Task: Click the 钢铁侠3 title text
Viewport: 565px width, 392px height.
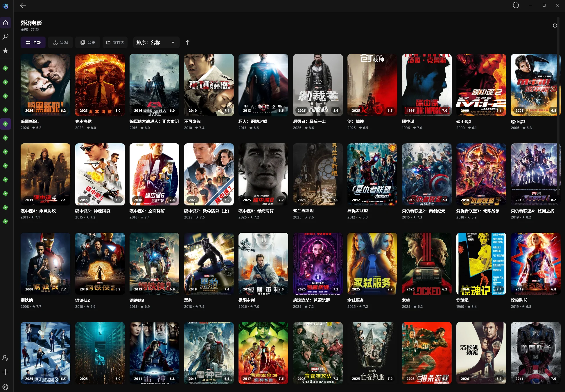Action: [x=137, y=300]
